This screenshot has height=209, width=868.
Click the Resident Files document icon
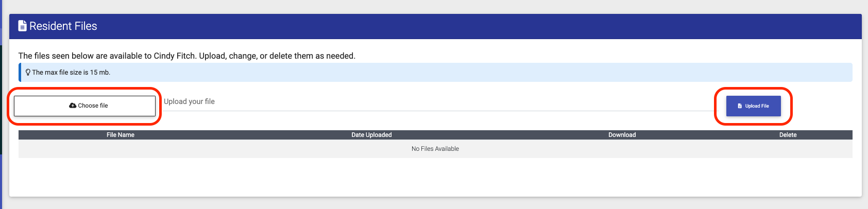tap(22, 26)
